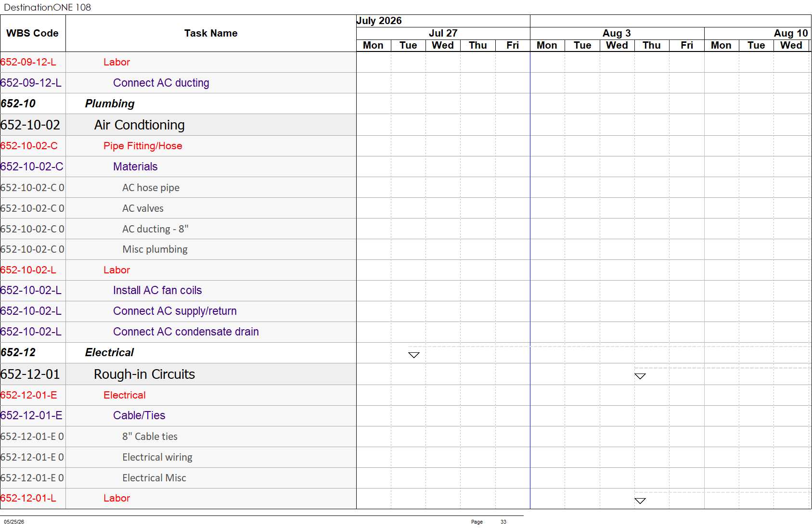Click the Electrical summary start marker triangle

click(414, 355)
